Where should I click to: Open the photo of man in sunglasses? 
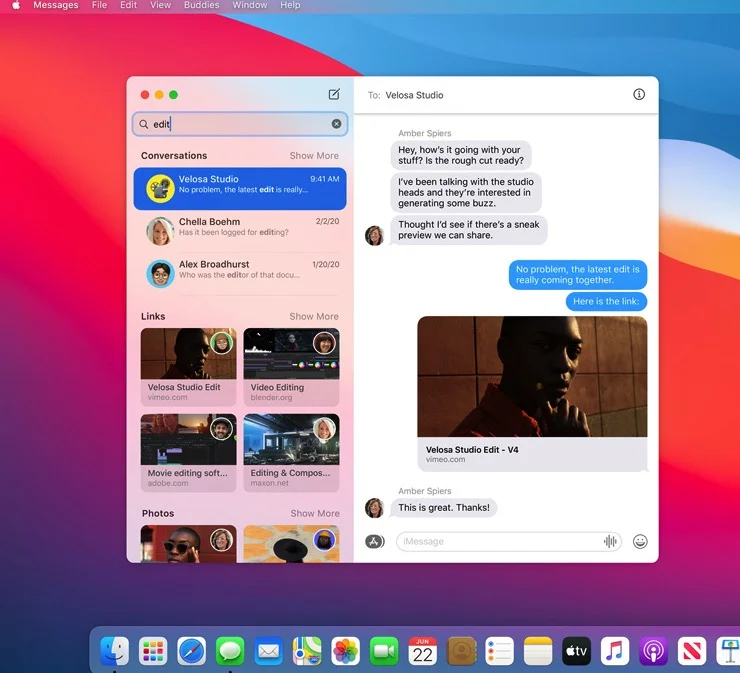(x=188, y=544)
